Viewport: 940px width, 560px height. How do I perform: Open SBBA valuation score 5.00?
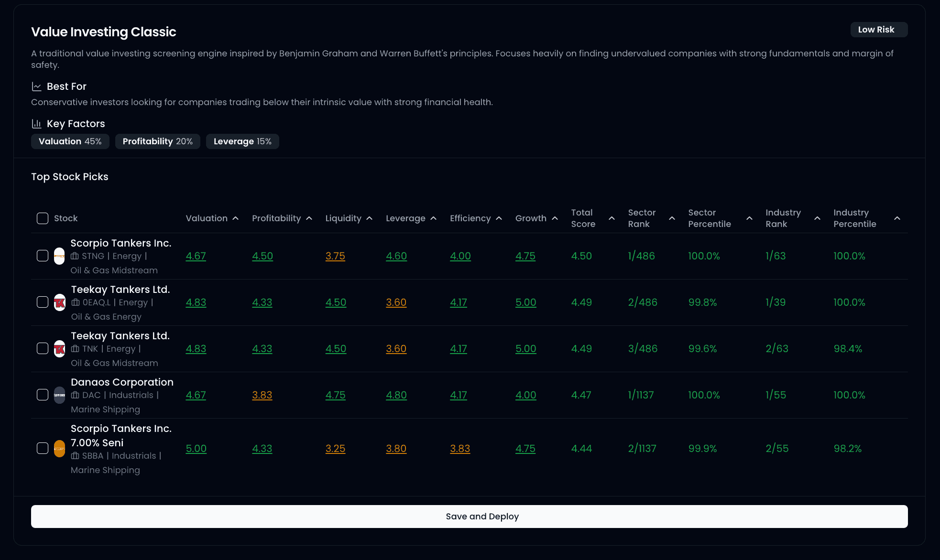click(x=196, y=449)
